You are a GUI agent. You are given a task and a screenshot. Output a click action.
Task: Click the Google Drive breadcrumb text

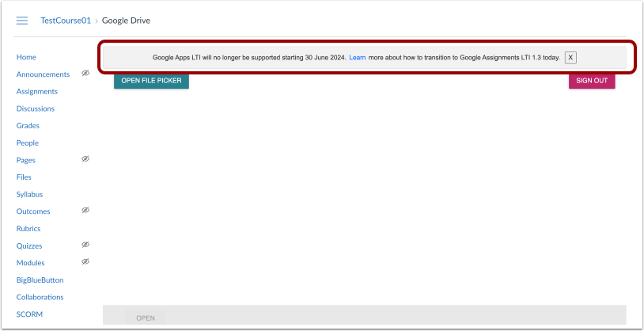tap(126, 21)
